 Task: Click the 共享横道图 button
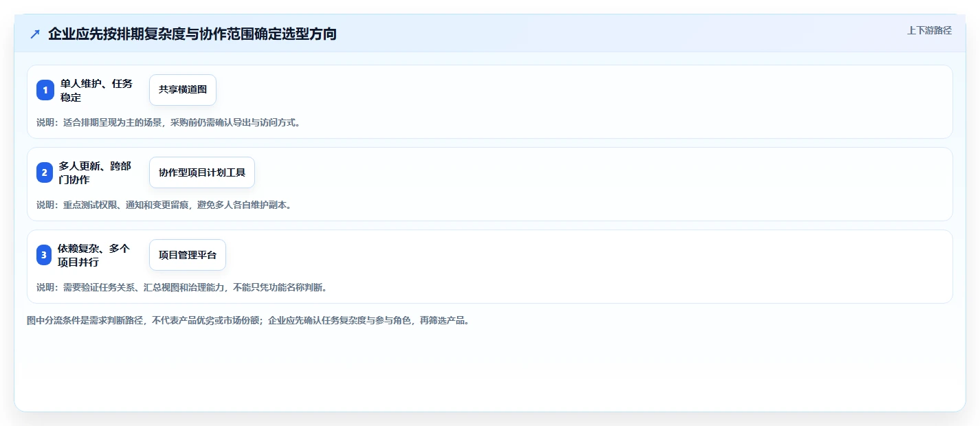pos(183,90)
